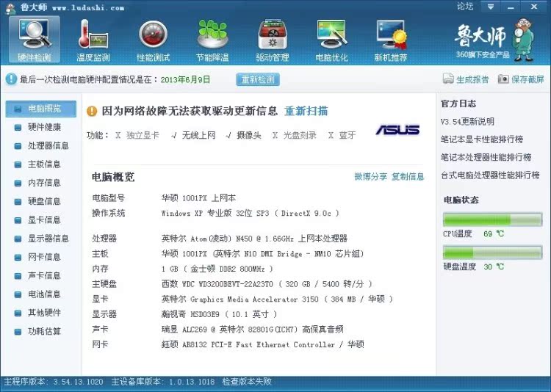Viewport: 551px width, 392px height.
Task: Open the 节能降温 clover tool
Action: (x=212, y=40)
